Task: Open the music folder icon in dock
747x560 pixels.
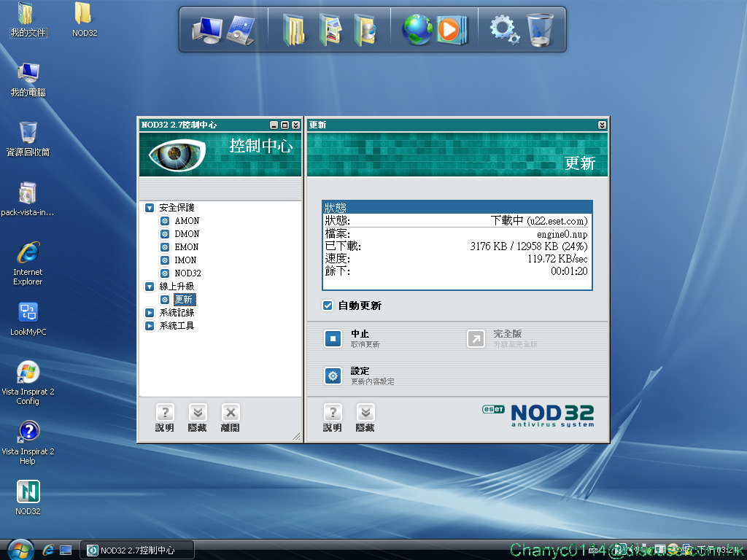Action: tap(365, 30)
